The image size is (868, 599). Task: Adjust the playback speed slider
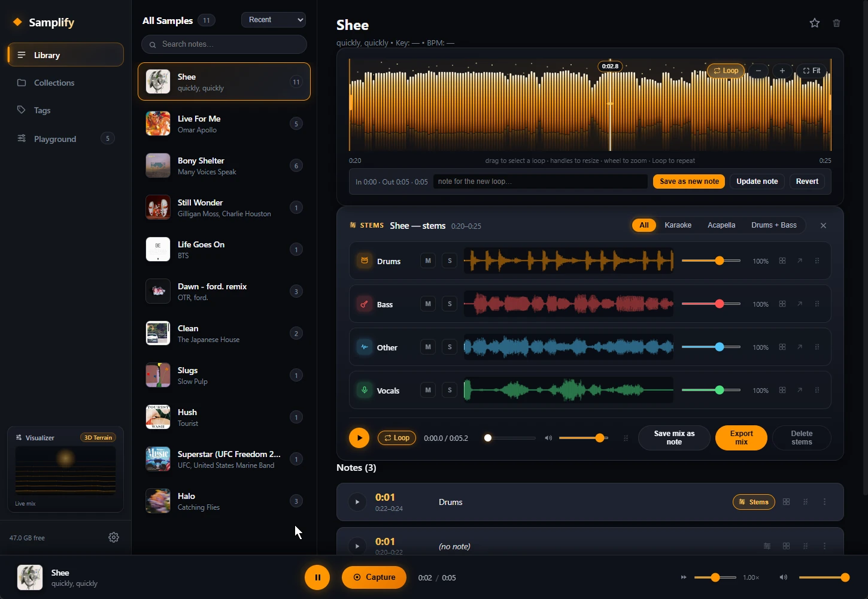715,577
